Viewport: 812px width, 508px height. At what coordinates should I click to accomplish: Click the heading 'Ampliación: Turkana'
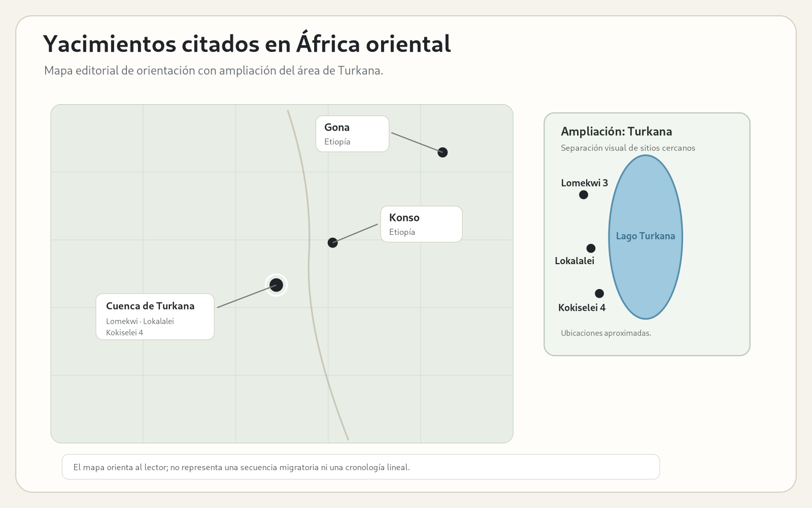coord(616,132)
